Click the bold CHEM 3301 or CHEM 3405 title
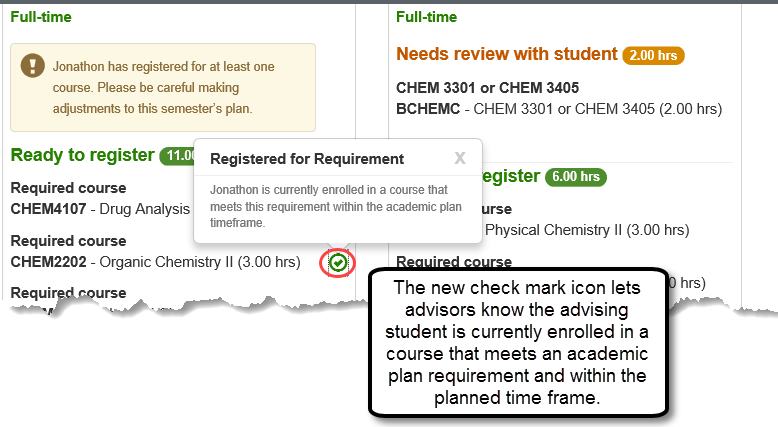Screen dimensions: 778x427 click(x=487, y=88)
